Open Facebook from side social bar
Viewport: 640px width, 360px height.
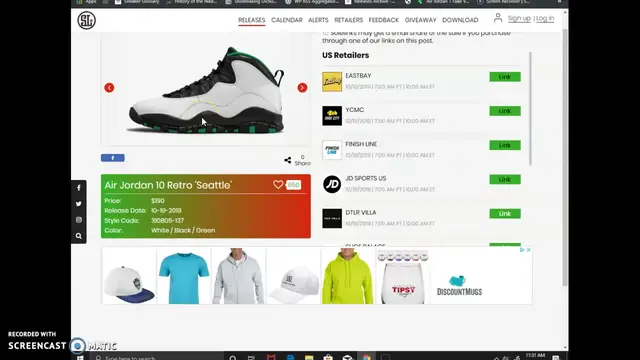(x=79, y=188)
